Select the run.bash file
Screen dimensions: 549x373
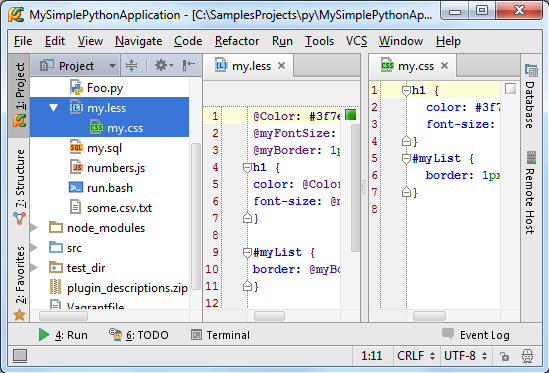coord(110,188)
